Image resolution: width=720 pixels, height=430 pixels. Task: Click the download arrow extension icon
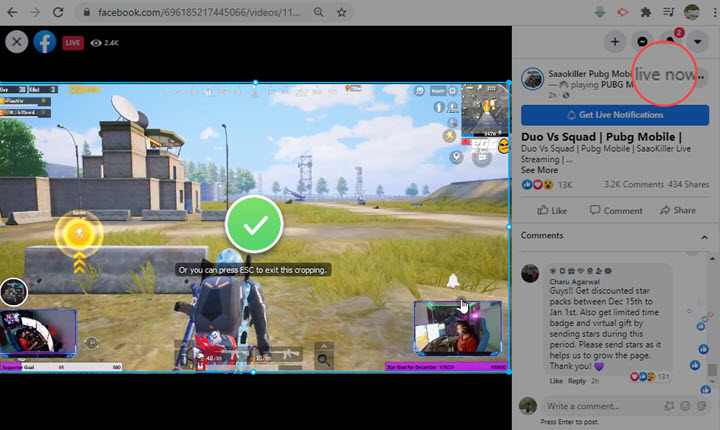599,12
